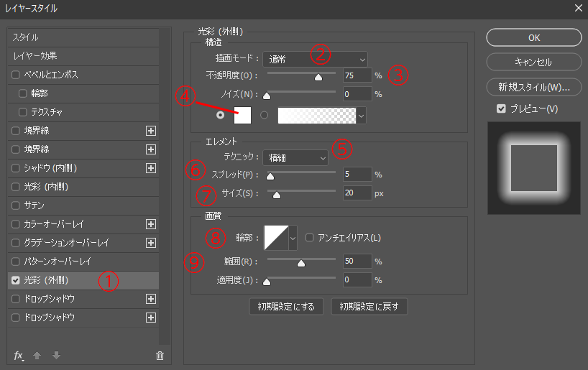The image size is (588, 370).
Task: Tick the 輪郭 sub-option checkbox under ベベルとエンボス
Action: (23, 93)
